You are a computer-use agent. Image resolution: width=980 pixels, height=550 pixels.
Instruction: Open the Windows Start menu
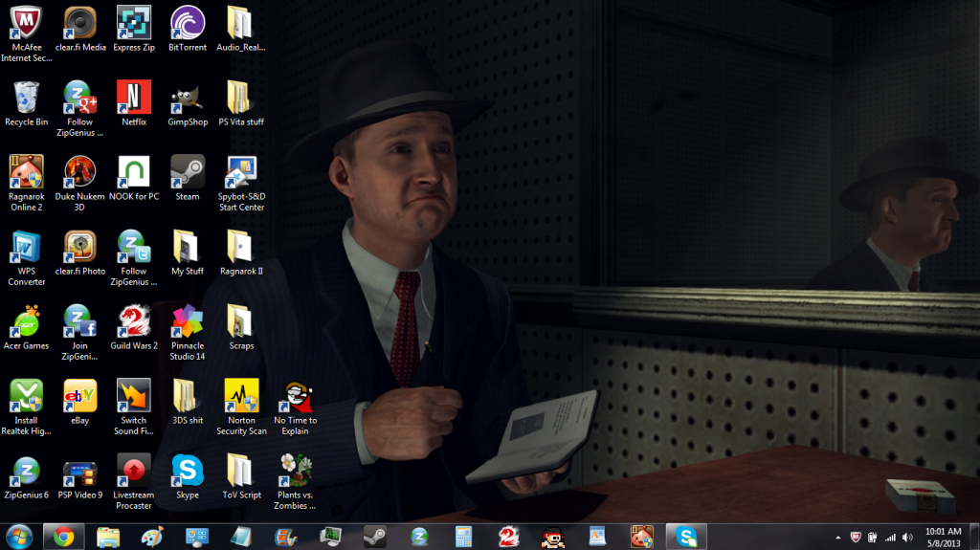(x=19, y=537)
